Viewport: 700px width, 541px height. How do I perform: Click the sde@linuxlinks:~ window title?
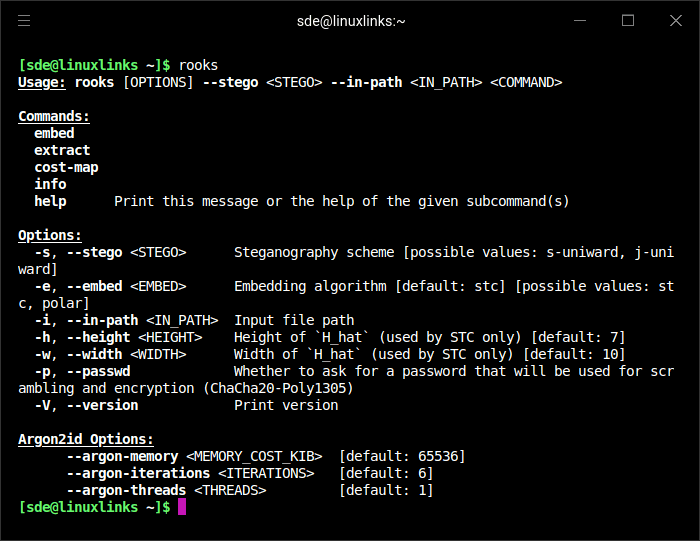350,20
